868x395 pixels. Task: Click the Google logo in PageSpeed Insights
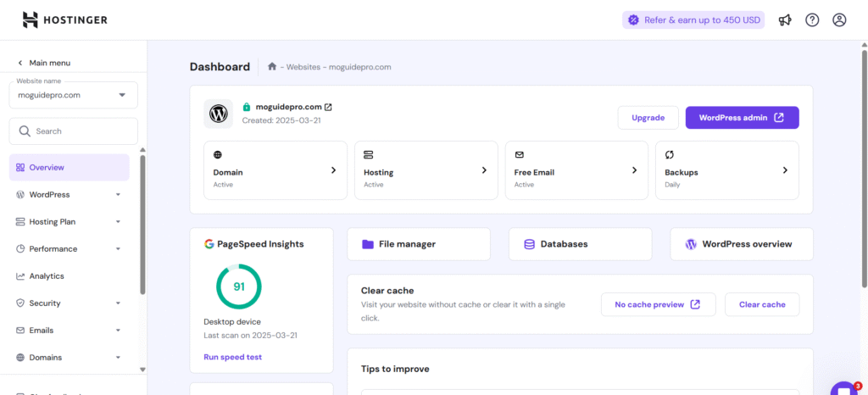click(x=209, y=244)
